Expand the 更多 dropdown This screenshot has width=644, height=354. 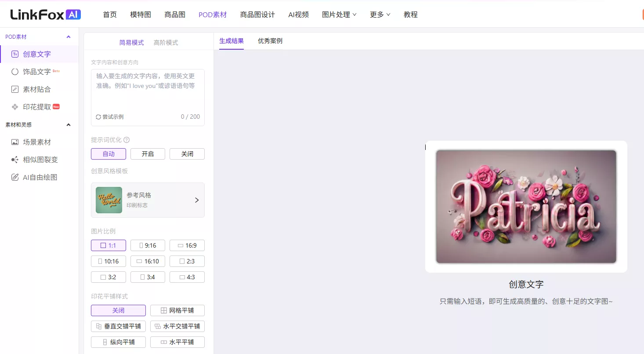[380, 14]
